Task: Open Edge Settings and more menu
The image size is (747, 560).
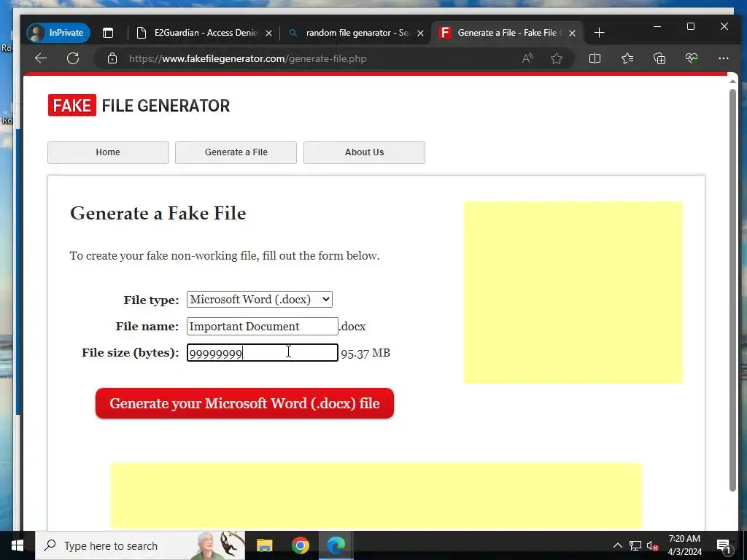Action: [x=723, y=58]
